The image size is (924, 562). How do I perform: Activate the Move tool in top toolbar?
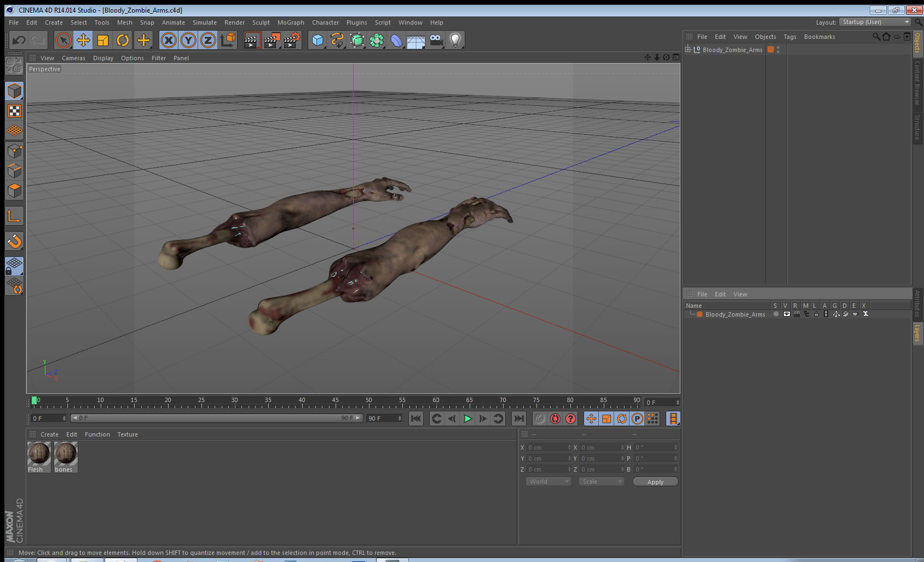pos(83,40)
